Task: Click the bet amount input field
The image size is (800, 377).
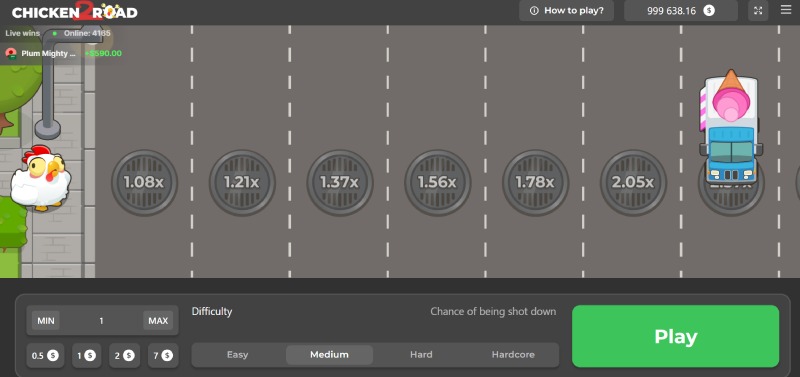Action: tap(102, 321)
